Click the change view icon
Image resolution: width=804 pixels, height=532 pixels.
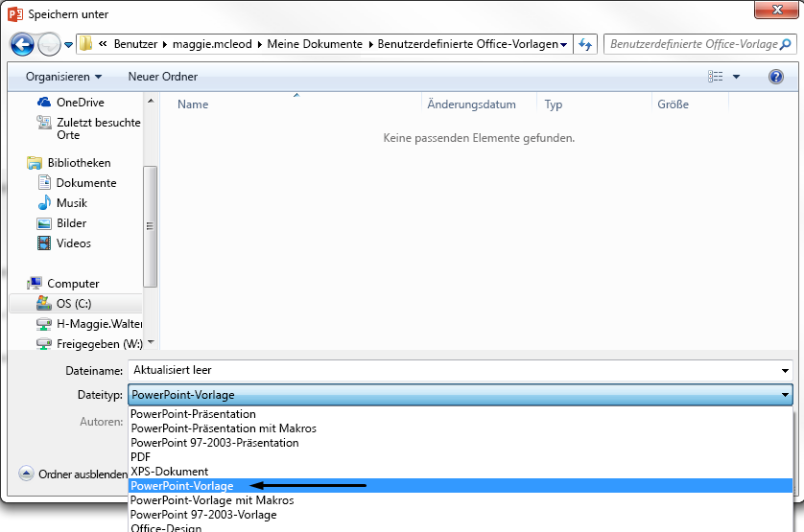(x=716, y=77)
